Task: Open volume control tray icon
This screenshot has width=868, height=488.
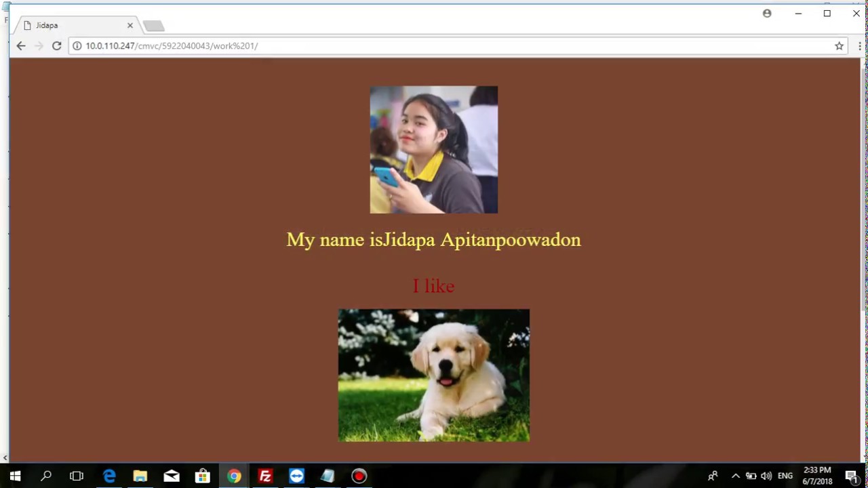Action: 766,476
